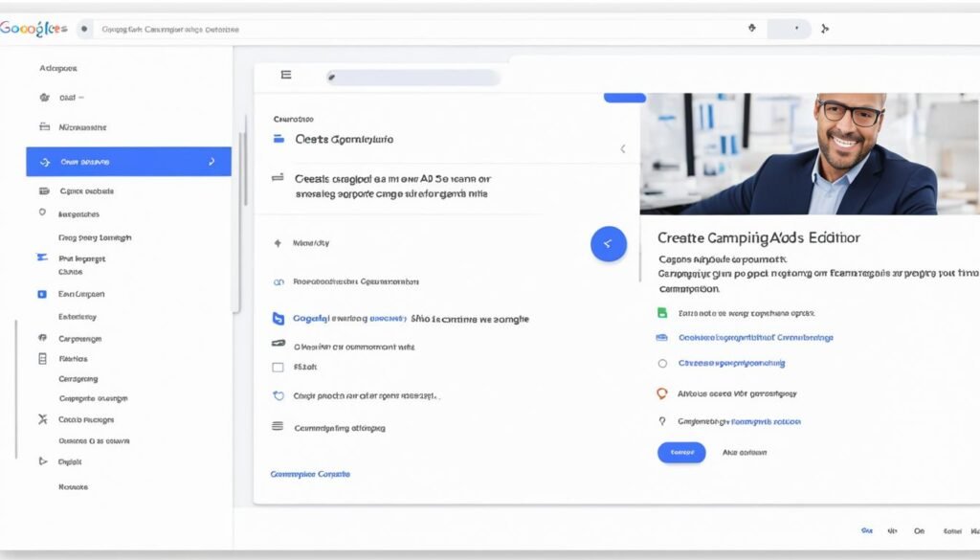Select the radio button in the right panel
980x560 pixels.
[x=662, y=363]
